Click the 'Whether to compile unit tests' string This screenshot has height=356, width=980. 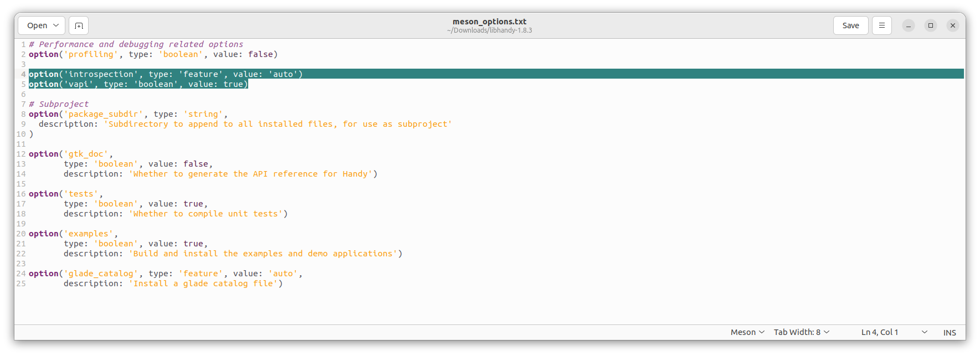tap(206, 214)
